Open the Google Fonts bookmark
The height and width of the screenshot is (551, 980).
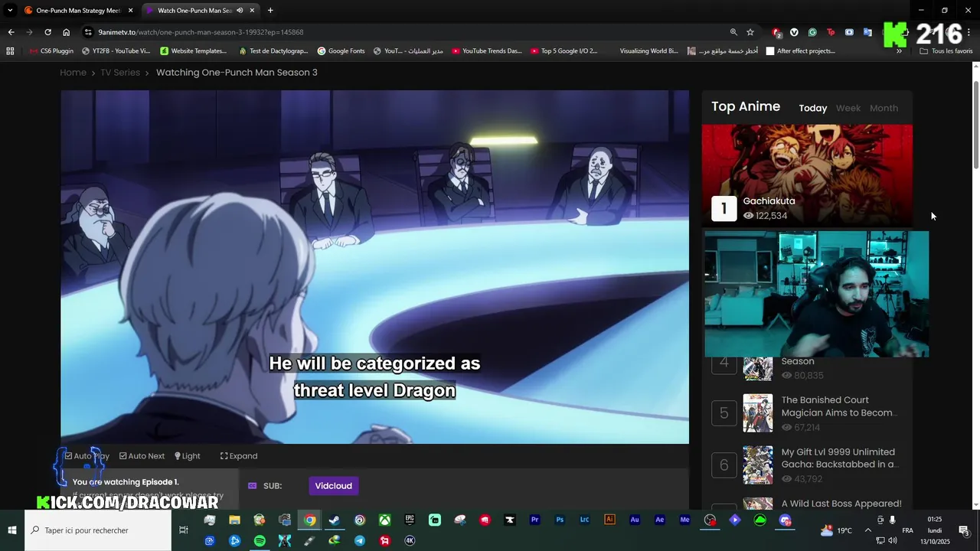[x=340, y=51]
